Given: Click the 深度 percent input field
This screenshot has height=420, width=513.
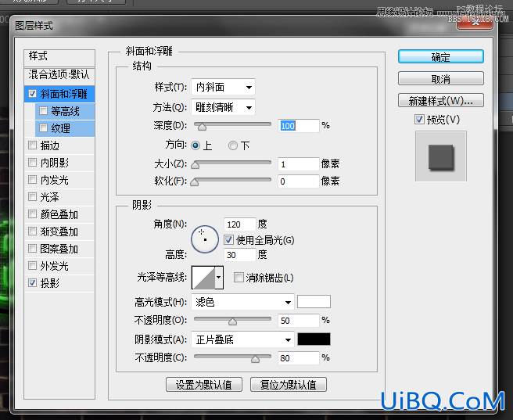Looking at the screenshot, I should click(299, 126).
